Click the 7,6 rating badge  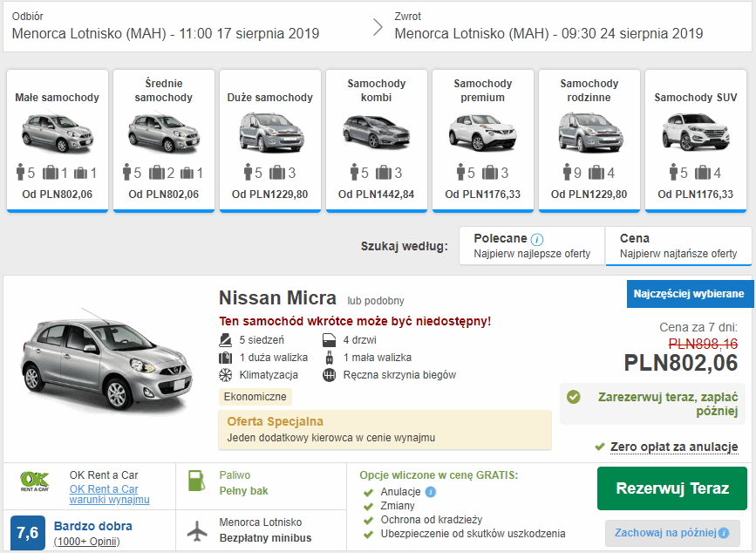(x=28, y=533)
